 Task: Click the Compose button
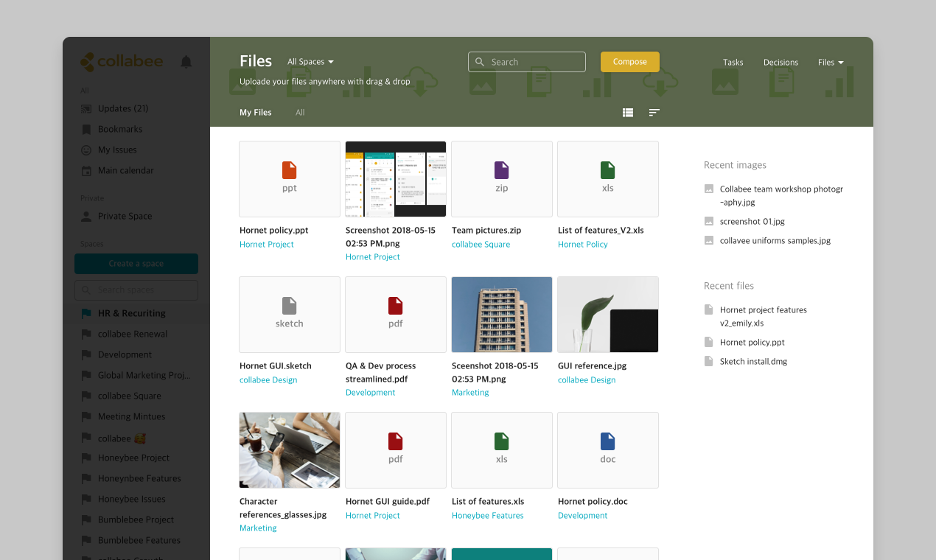point(630,62)
